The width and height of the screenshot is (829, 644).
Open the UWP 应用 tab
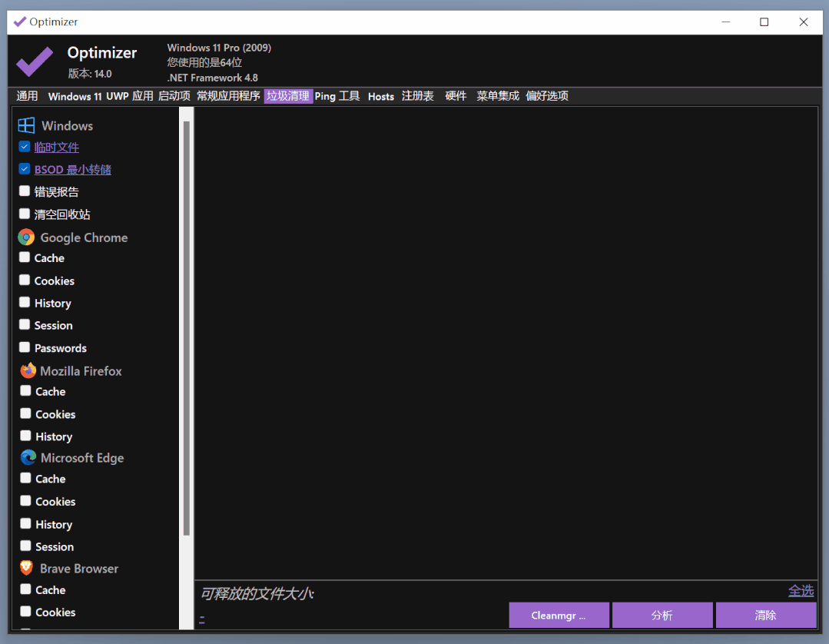[130, 96]
